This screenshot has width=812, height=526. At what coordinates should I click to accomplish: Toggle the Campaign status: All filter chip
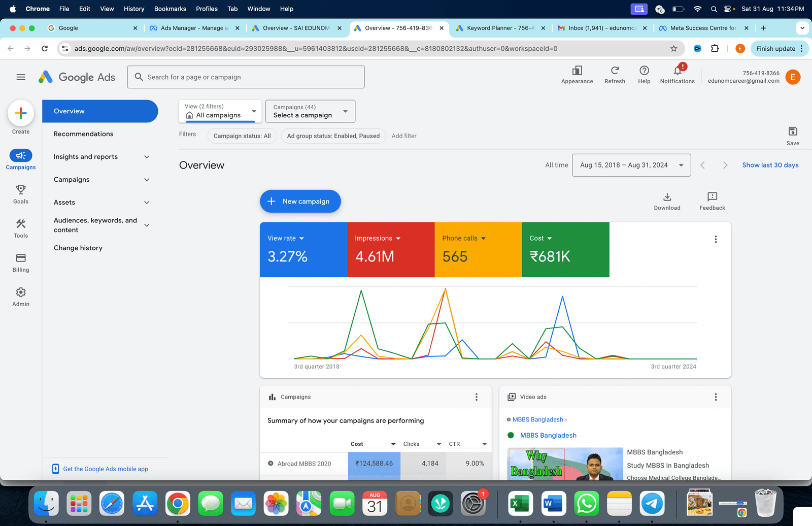pos(242,136)
